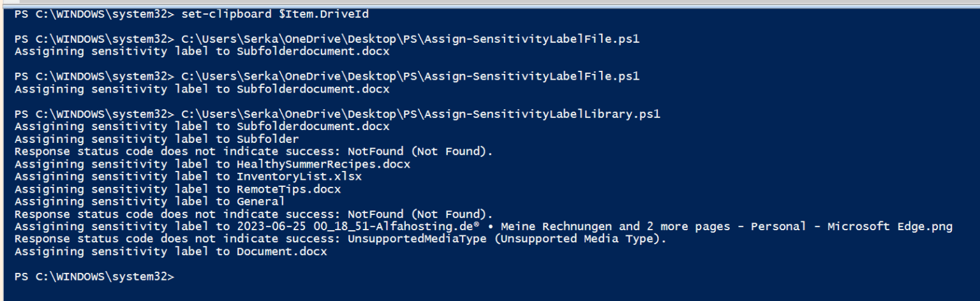Click the second Assign-SensitivityLabelFile.ps1 command line
Image resolution: width=980 pixels, height=301 pixels.
[327, 77]
